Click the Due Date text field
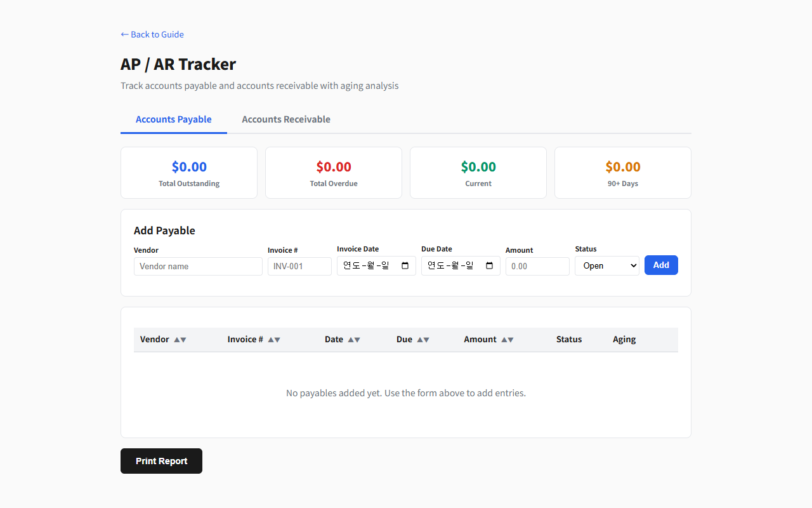 (x=451, y=266)
